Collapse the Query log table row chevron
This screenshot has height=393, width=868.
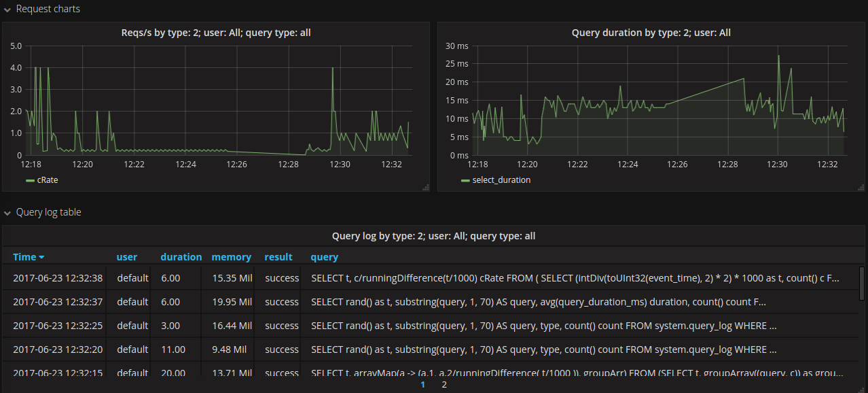pyautogui.click(x=7, y=213)
